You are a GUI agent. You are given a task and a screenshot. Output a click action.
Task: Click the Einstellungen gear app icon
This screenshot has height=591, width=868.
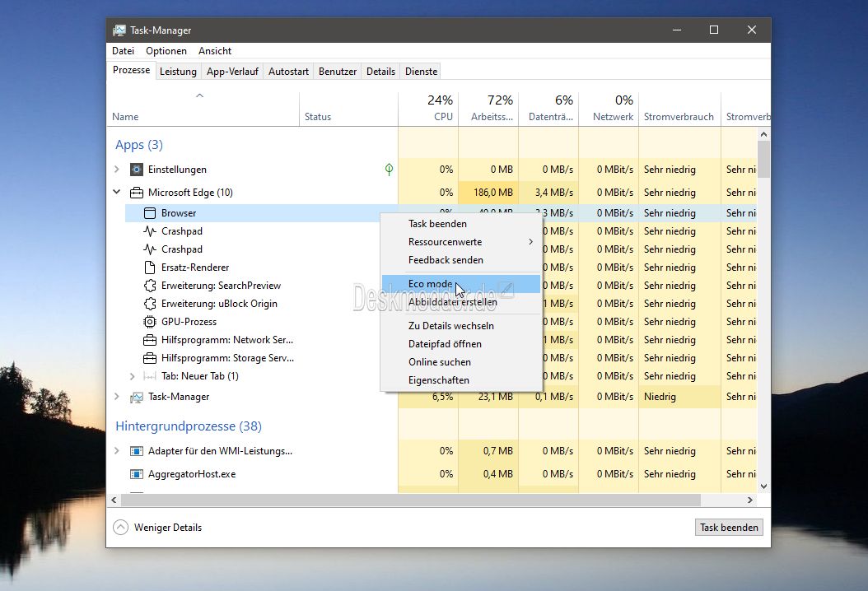[136, 170]
